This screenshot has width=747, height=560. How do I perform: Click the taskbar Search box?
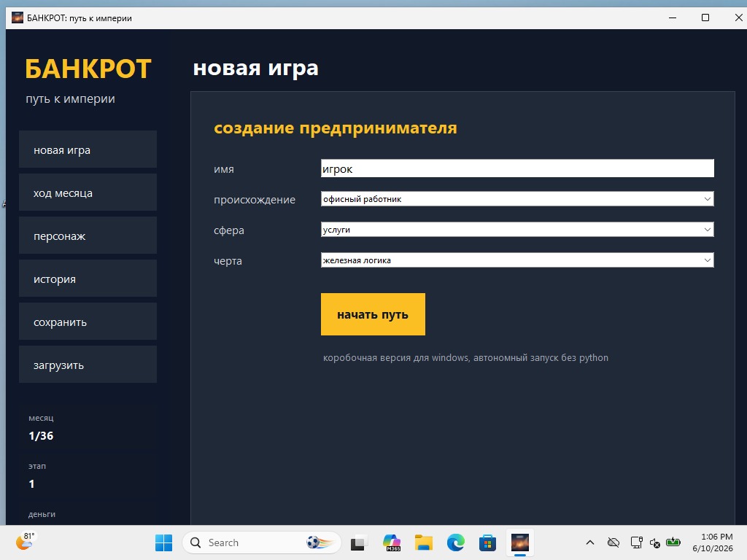(x=262, y=542)
